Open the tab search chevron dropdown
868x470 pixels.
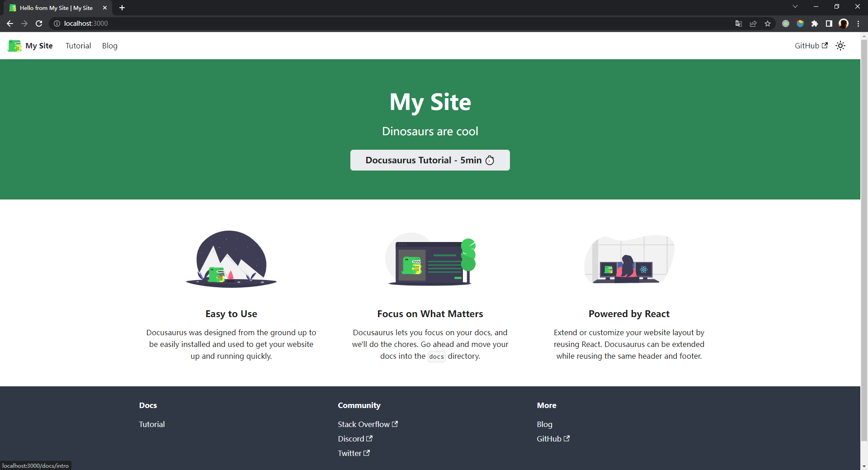pos(795,6)
